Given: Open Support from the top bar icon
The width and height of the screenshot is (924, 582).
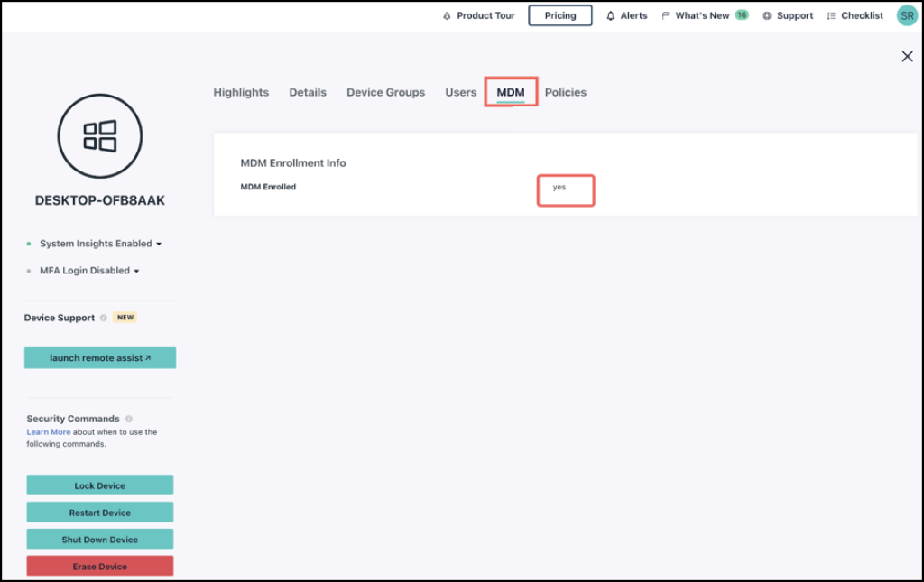Looking at the screenshot, I should click(767, 15).
